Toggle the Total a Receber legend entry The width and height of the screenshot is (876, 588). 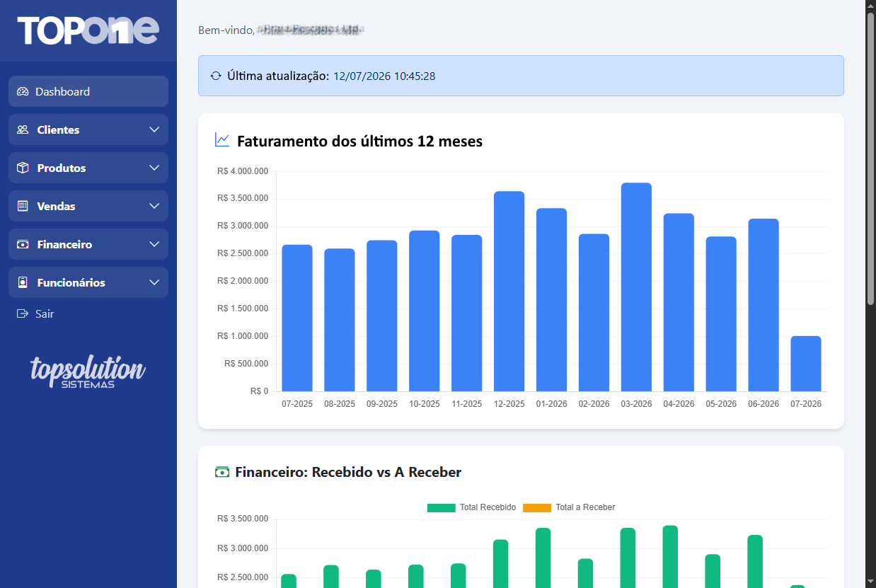click(569, 507)
